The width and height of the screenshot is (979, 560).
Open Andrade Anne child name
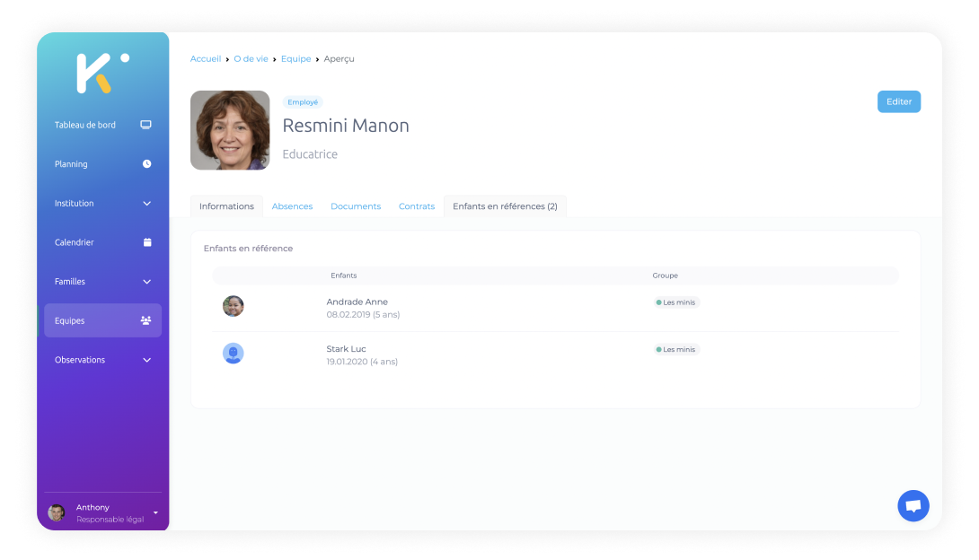pyautogui.click(x=357, y=302)
